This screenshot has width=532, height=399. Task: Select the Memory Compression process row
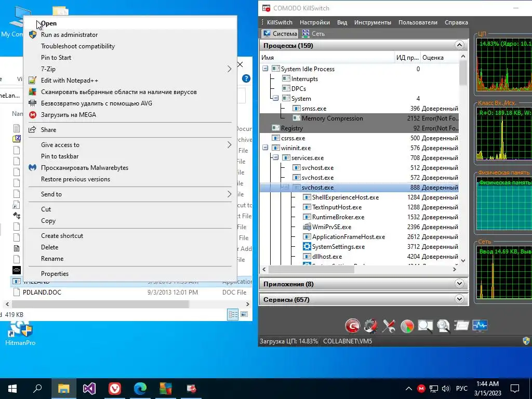tap(360, 118)
